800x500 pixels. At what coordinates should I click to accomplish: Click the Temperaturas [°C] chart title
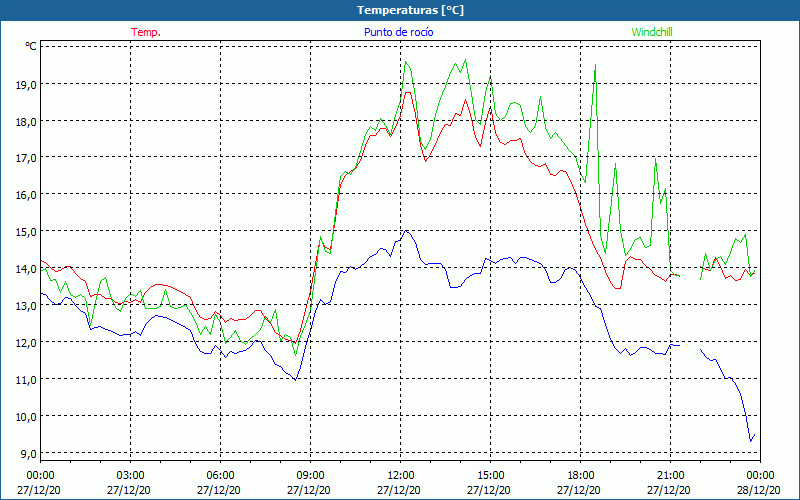point(410,10)
